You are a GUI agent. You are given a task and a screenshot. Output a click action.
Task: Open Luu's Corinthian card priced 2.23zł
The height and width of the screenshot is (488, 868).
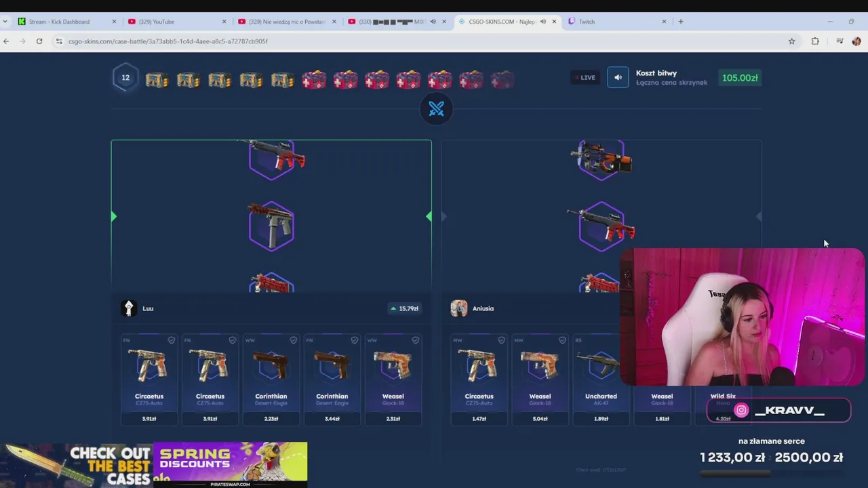click(x=271, y=380)
